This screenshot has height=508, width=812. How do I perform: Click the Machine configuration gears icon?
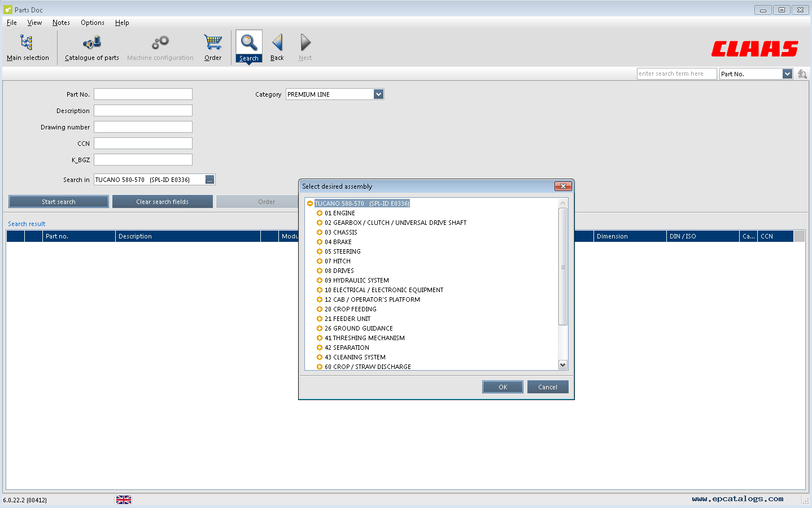tap(160, 42)
